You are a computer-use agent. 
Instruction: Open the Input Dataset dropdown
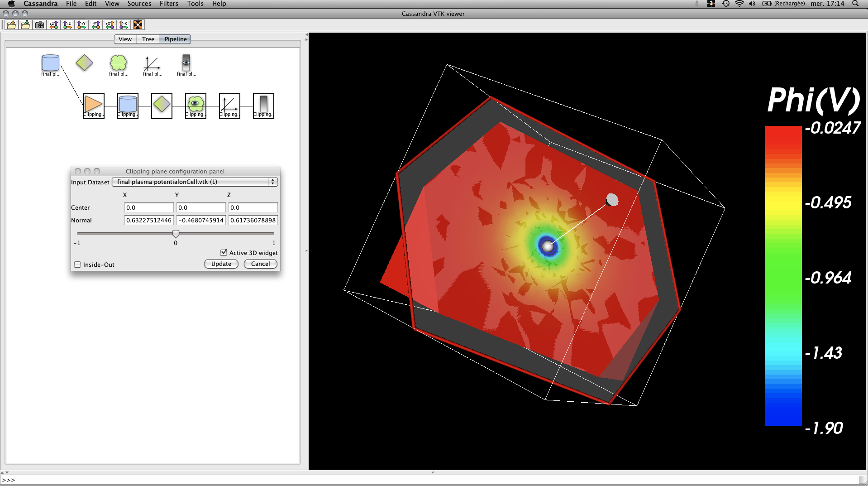195,182
